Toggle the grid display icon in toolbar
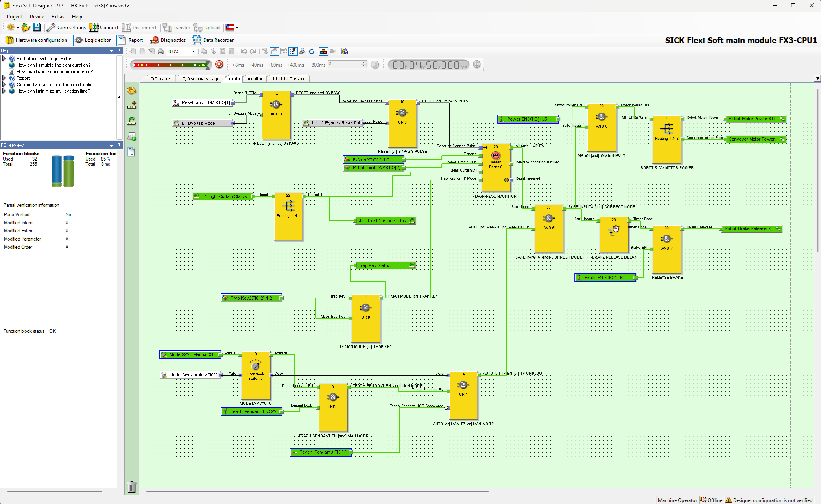The height and width of the screenshot is (504, 821). 284,52
